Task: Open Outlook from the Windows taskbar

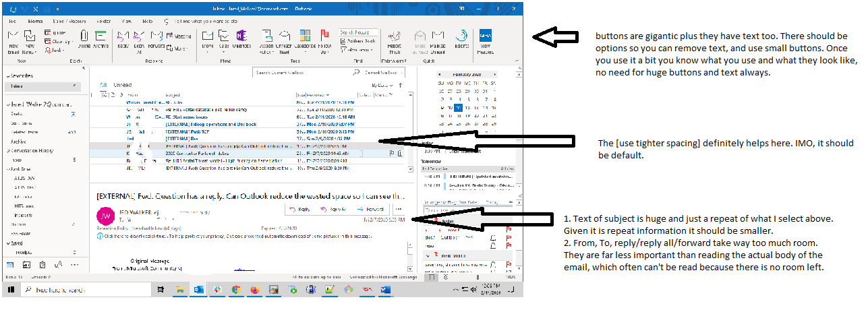Action: click(199, 289)
